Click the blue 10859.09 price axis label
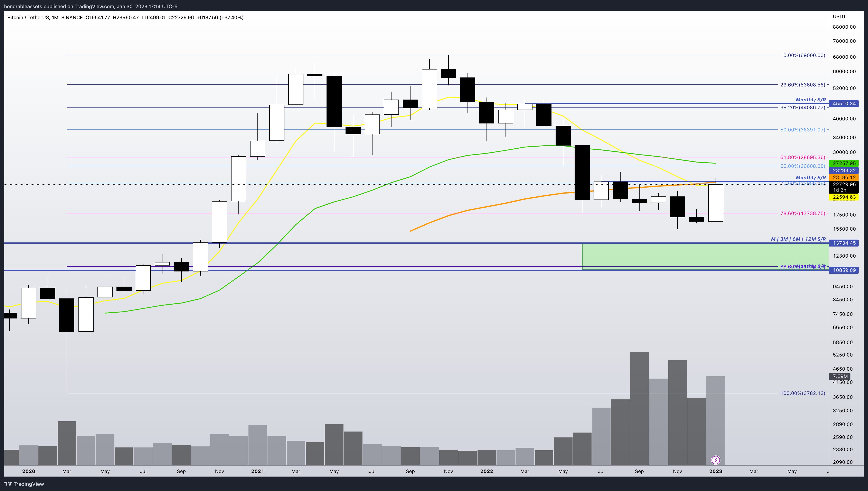This screenshot has width=868, height=491. 844,270
